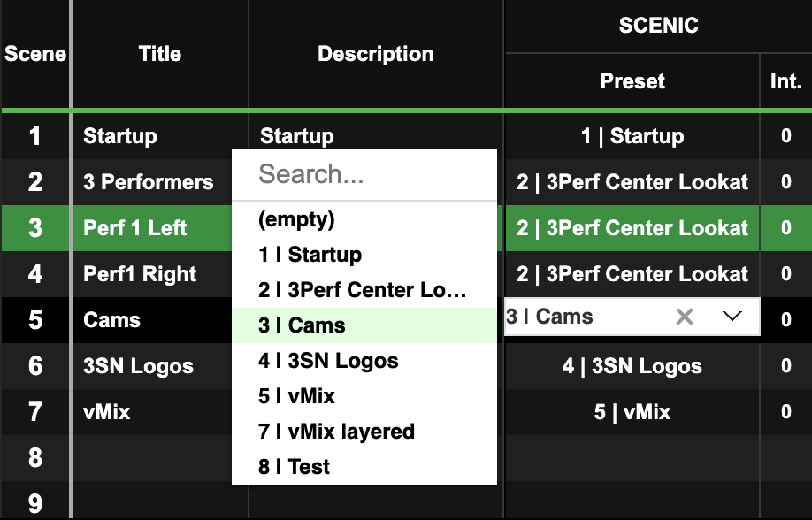812x520 pixels.
Task: Open preset cell for scene 1 Startup
Action: pyautogui.click(x=632, y=136)
